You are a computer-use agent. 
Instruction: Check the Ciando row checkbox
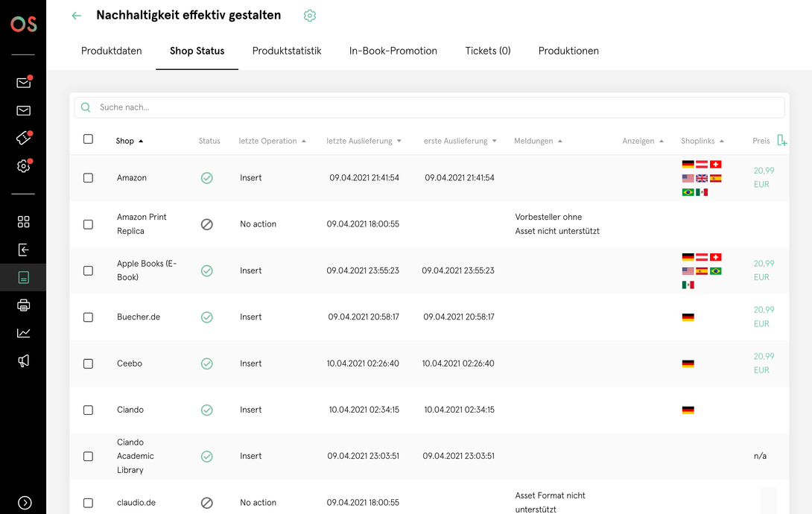[x=88, y=410]
